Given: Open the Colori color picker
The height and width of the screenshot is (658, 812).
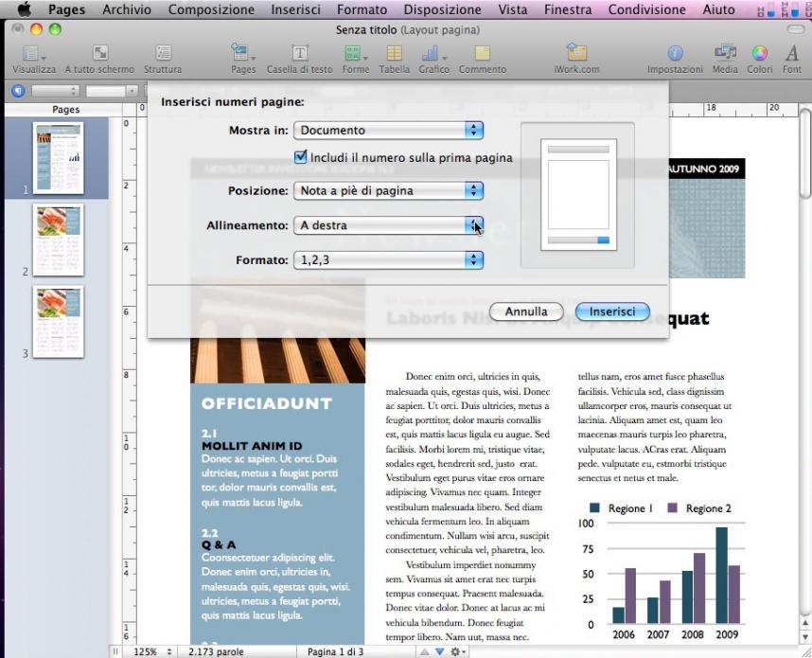Looking at the screenshot, I should pyautogui.click(x=759, y=59).
